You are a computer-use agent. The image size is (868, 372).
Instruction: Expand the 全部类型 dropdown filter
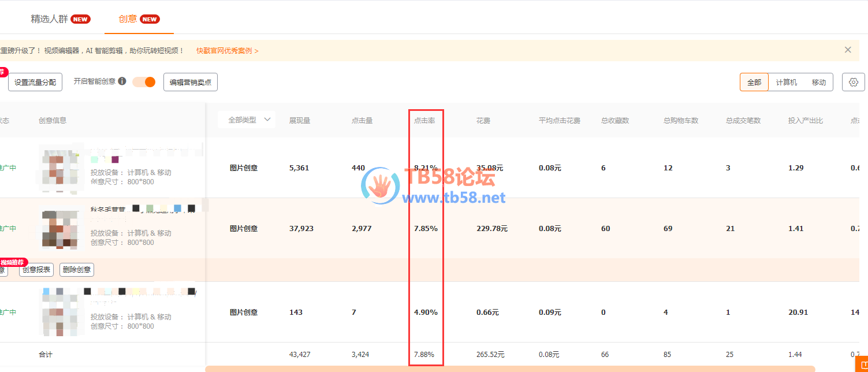(x=248, y=120)
